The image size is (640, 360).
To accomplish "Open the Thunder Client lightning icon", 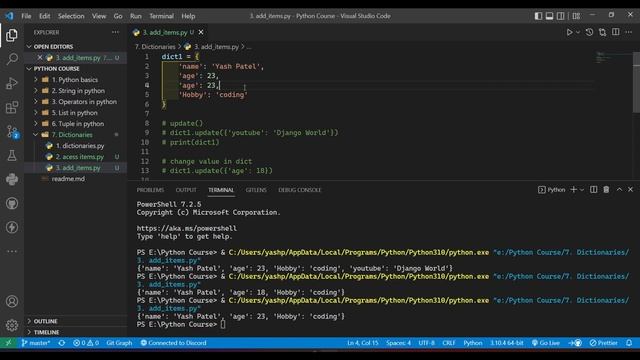I will point(12,227).
